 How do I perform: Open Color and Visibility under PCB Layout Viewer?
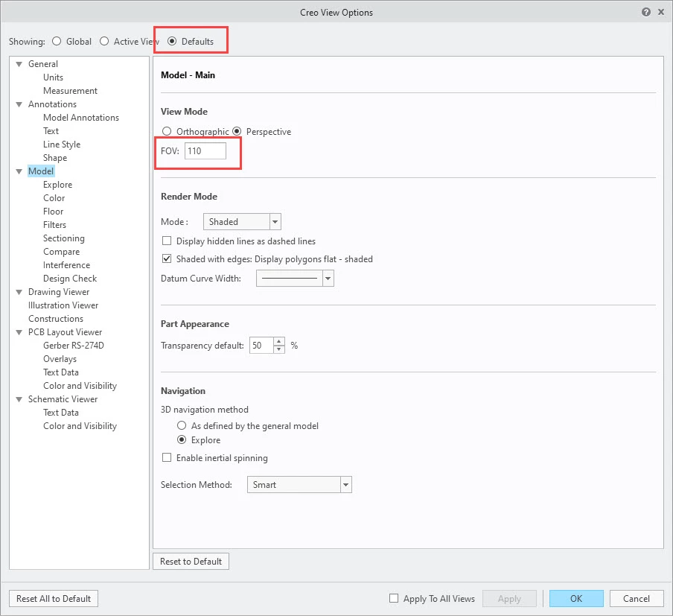(80, 385)
